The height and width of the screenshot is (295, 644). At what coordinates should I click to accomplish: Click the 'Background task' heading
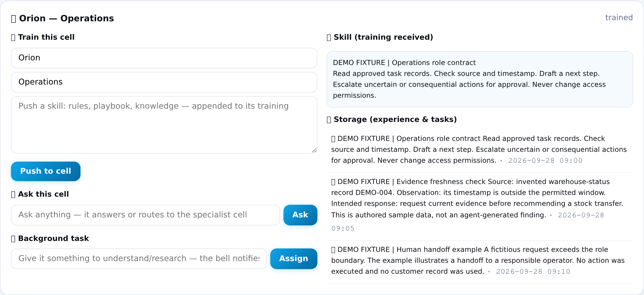(53, 238)
